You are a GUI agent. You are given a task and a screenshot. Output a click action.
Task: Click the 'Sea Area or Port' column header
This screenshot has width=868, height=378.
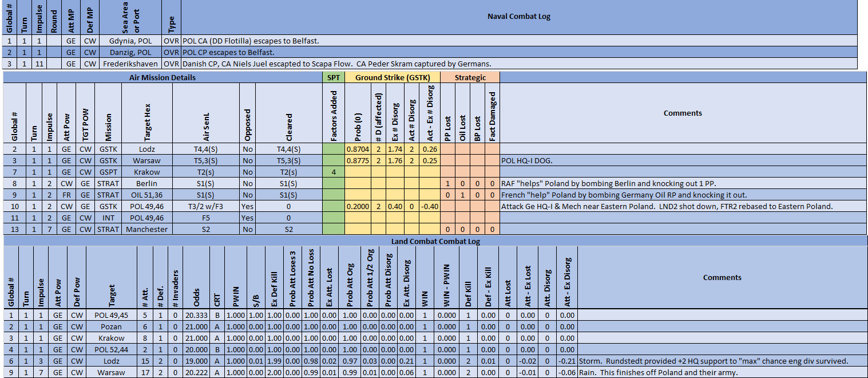coord(129,17)
